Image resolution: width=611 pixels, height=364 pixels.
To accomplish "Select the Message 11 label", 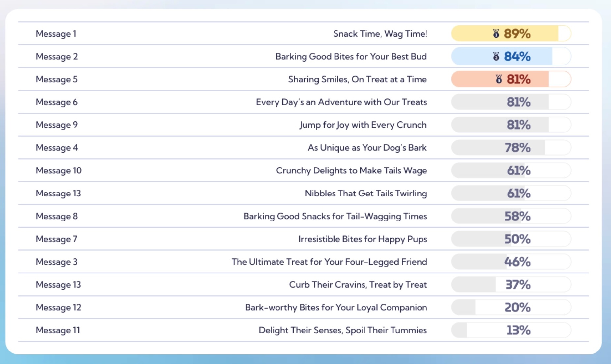I will pos(58,330).
